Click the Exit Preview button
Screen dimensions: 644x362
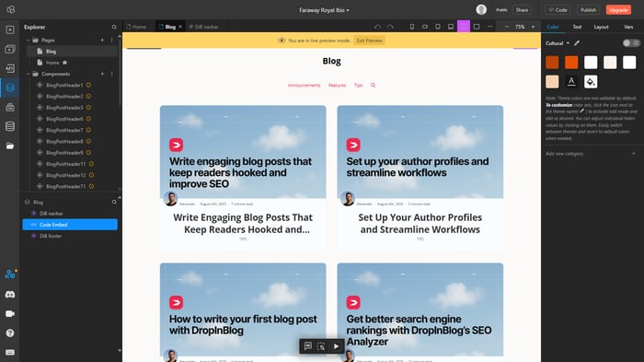coord(369,41)
